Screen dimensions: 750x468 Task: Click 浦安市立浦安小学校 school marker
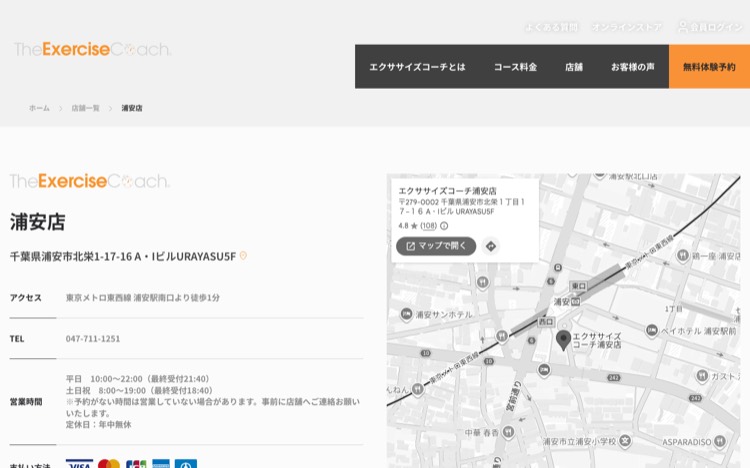point(624,441)
